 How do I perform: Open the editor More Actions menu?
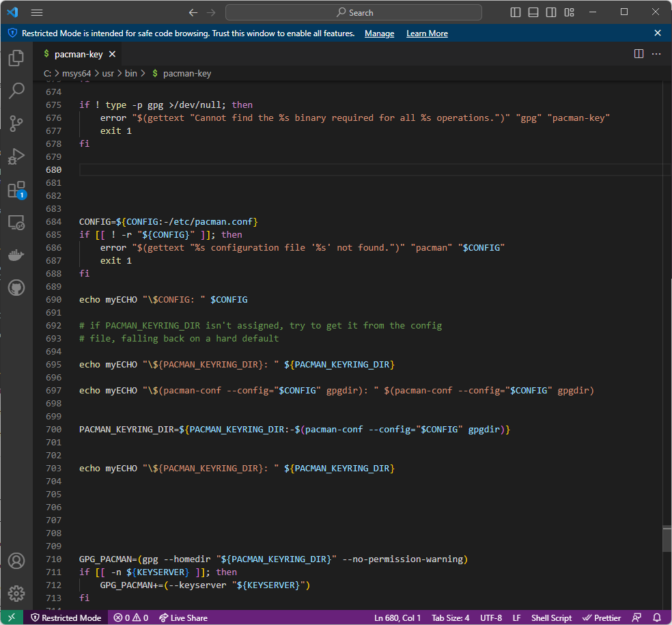(x=656, y=53)
